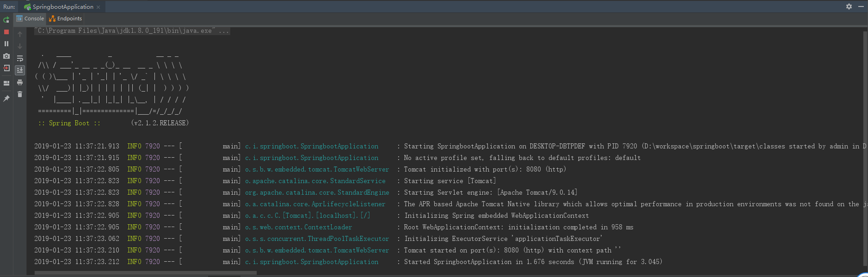Open the restore layout icon
Viewport: 868px width, 277px height.
(6, 83)
